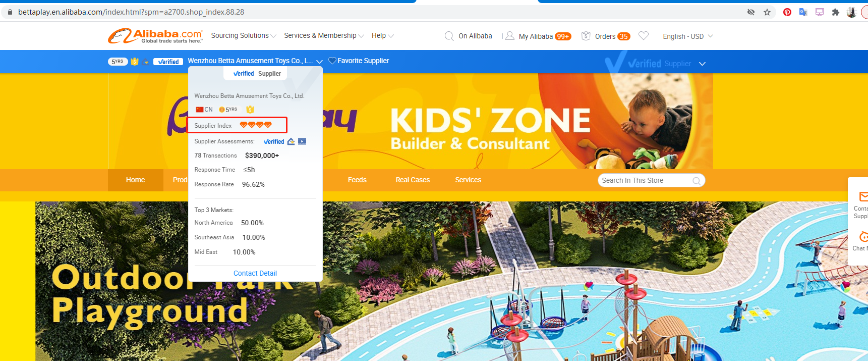This screenshot has height=361, width=868.
Task: Open the My Alibaba user profile icon
Action: (x=510, y=36)
